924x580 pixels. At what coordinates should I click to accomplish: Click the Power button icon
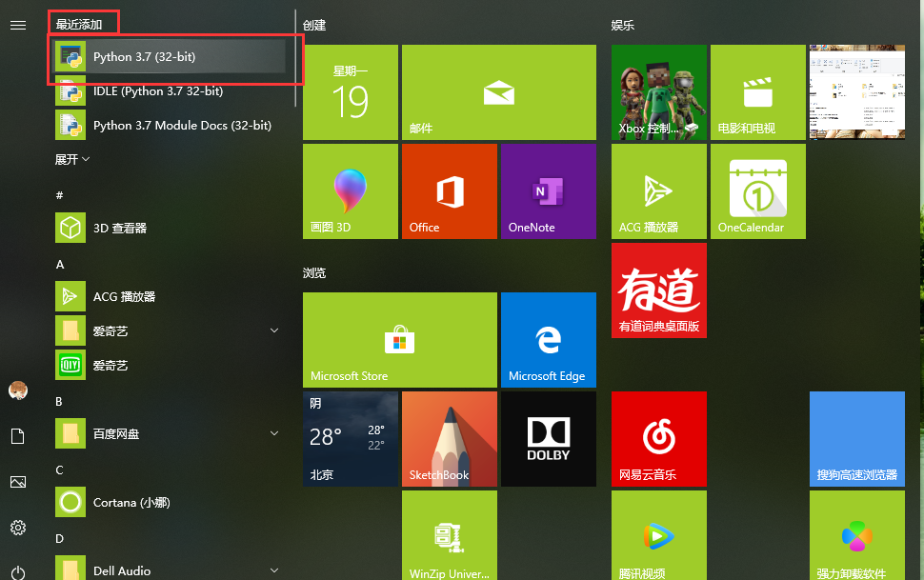[18, 572]
